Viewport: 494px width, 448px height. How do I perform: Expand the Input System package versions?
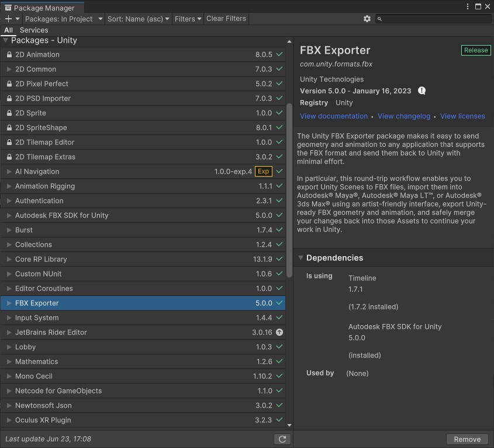pos(9,318)
